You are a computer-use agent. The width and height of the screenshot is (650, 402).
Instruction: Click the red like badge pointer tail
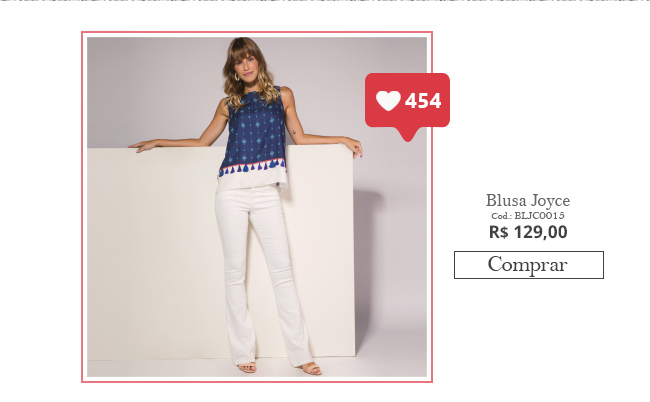click(x=407, y=134)
